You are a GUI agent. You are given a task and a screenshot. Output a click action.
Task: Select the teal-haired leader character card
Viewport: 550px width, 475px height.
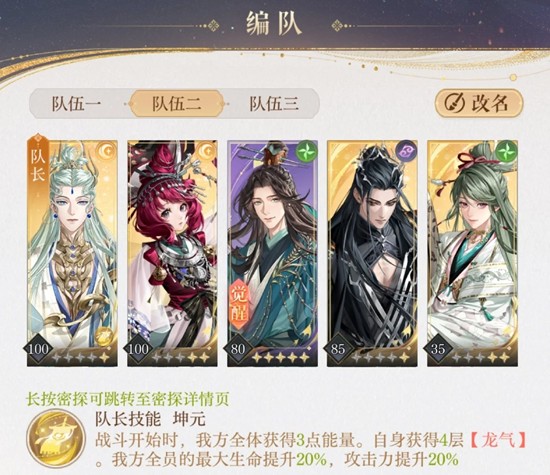tap(73, 253)
